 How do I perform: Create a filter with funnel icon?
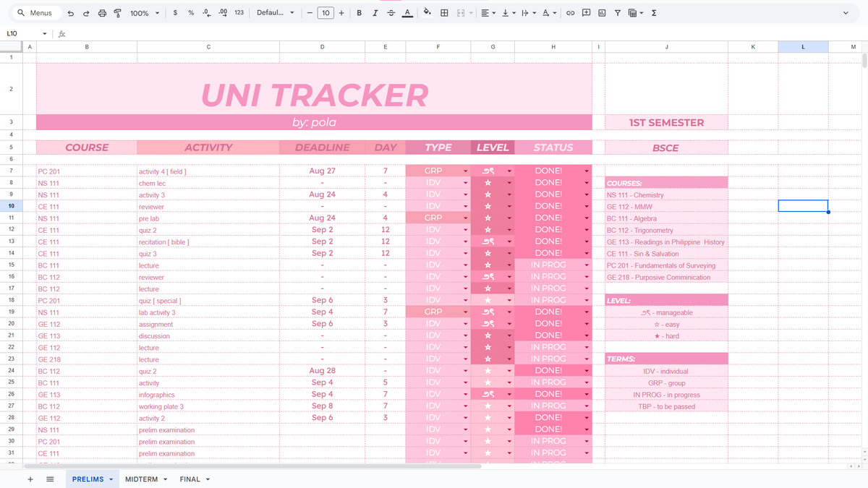(x=618, y=13)
